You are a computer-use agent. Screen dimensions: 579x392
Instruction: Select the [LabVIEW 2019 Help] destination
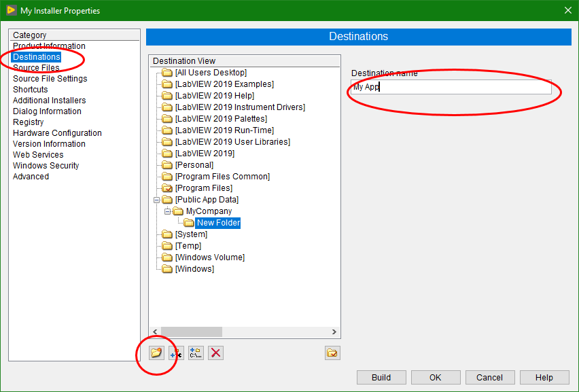(215, 96)
